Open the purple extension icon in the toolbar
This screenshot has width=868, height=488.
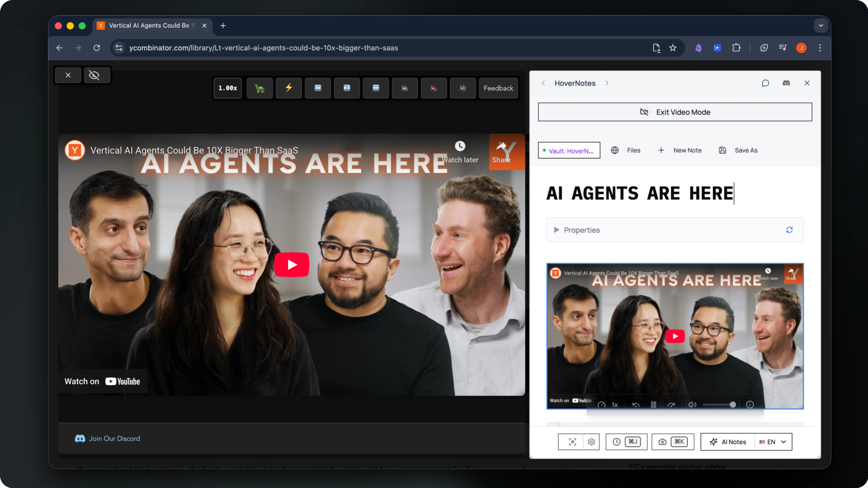pos(698,48)
